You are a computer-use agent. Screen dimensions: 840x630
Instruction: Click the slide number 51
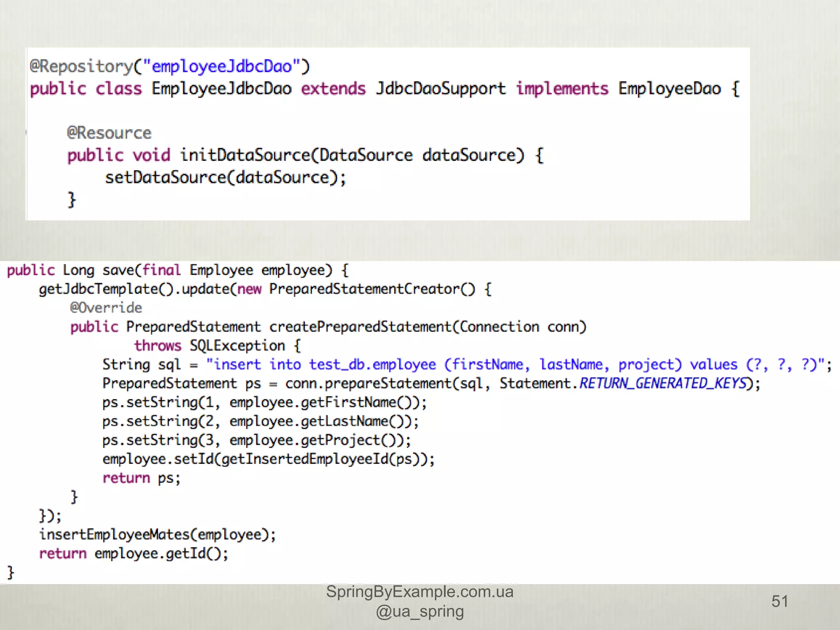point(780,601)
